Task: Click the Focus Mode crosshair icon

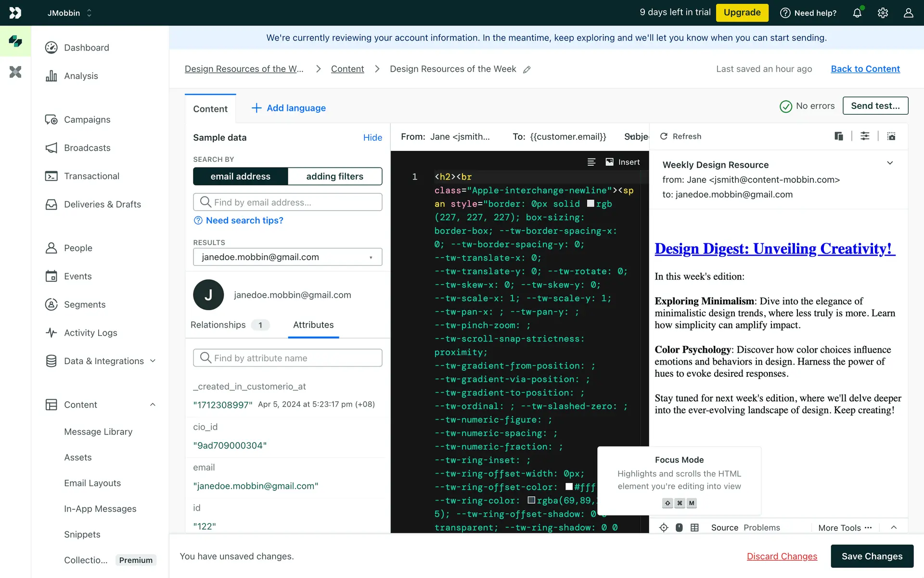Action: [x=664, y=527]
